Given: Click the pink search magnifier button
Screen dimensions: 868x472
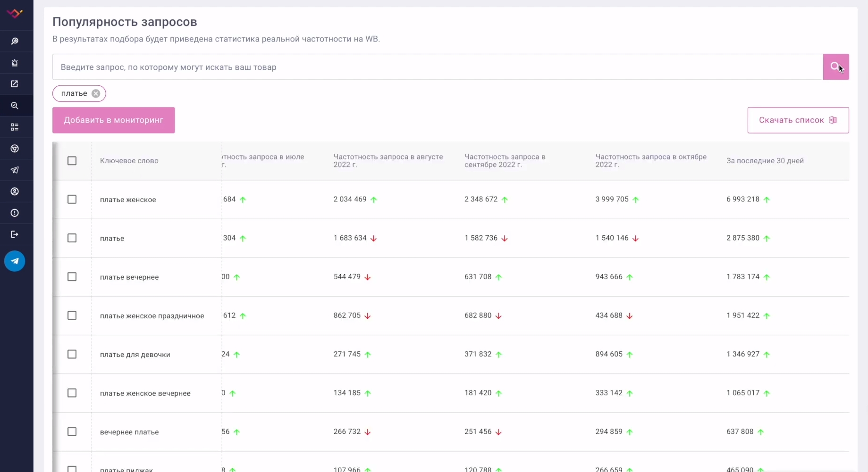Looking at the screenshot, I should click(x=836, y=67).
